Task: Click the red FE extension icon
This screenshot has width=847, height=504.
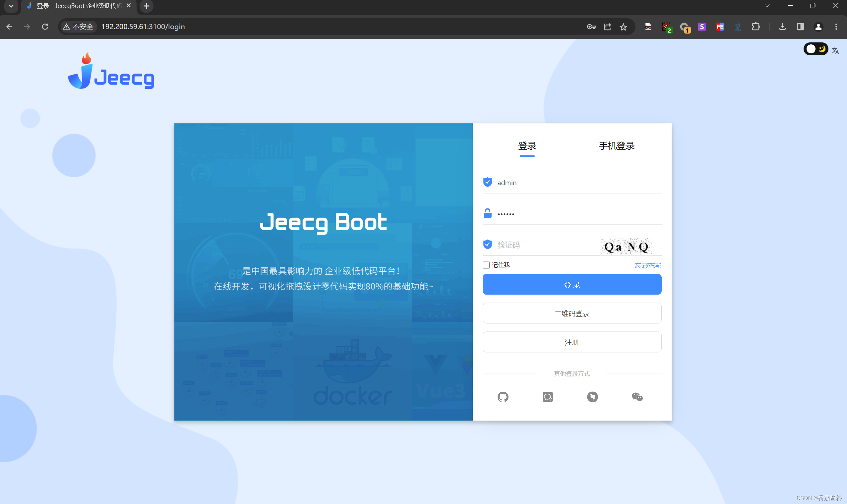Action: (x=720, y=27)
